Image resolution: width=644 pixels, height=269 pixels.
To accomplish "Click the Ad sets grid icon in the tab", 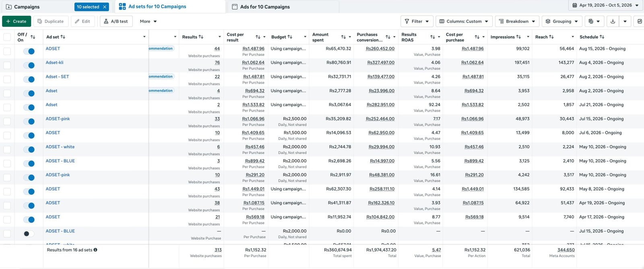I will click(122, 6).
